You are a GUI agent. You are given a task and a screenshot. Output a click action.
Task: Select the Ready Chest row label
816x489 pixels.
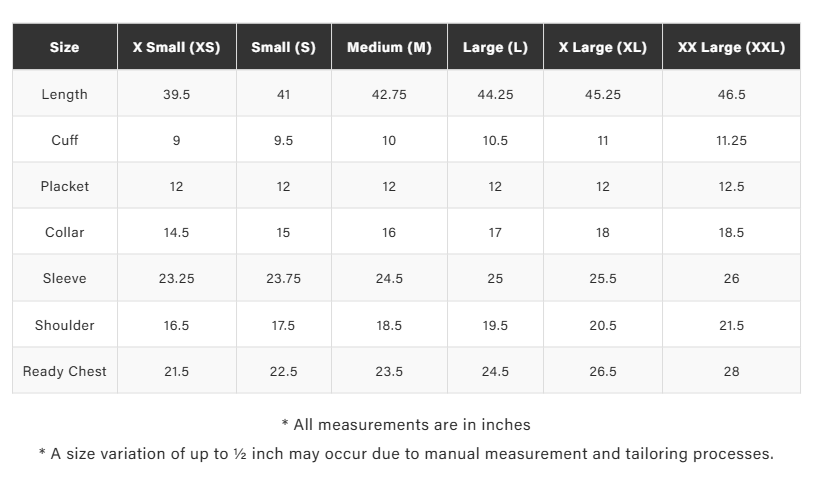(64, 371)
